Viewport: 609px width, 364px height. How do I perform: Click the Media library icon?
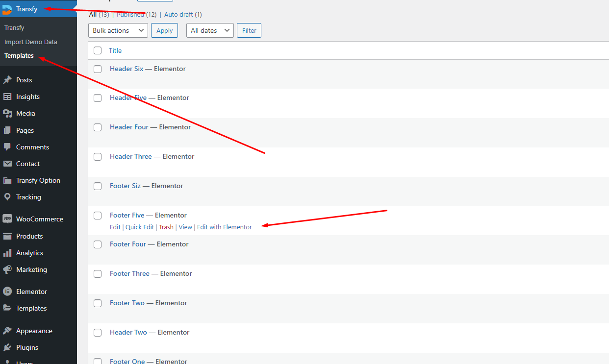point(7,113)
